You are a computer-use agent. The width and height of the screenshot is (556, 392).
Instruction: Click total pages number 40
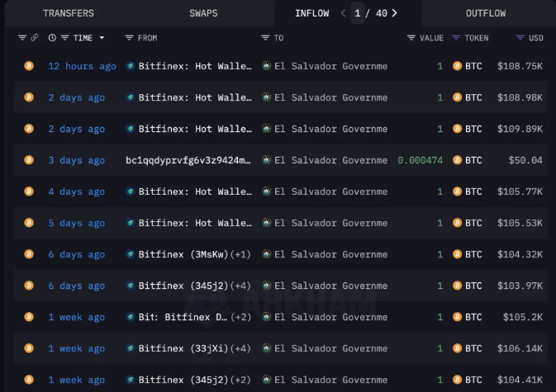click(x=382, y=13)
